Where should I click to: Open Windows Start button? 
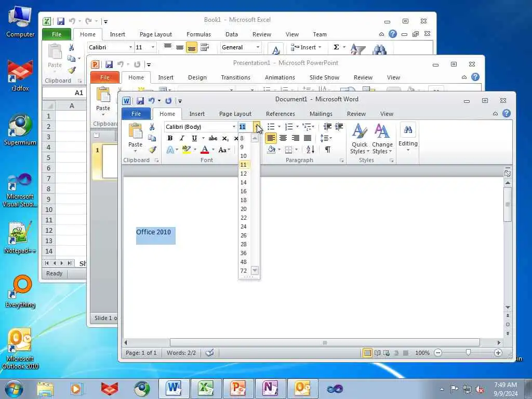14,389
